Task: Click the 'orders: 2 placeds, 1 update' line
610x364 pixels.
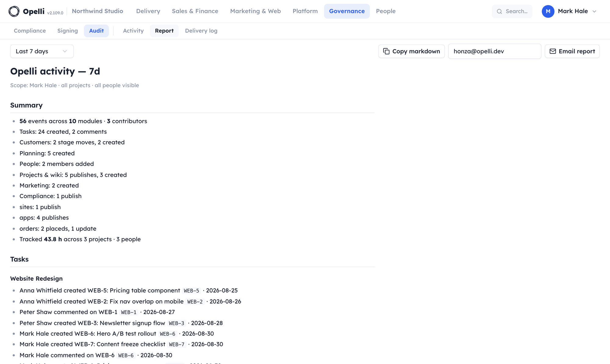Action: (58, 229)
